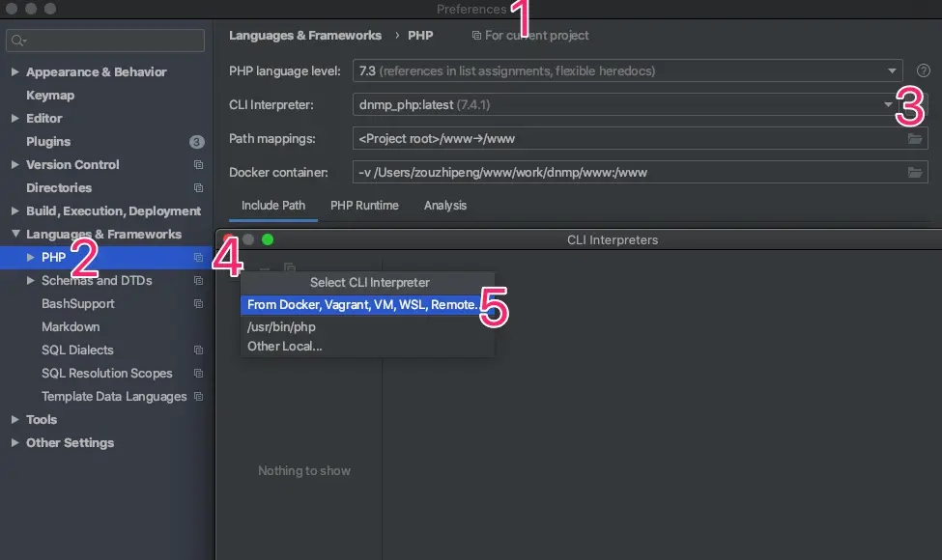This screenshot has width=942, height=560.
Task: Collapse the Languages & Frameworks node
Action: (x=15, y=234)
